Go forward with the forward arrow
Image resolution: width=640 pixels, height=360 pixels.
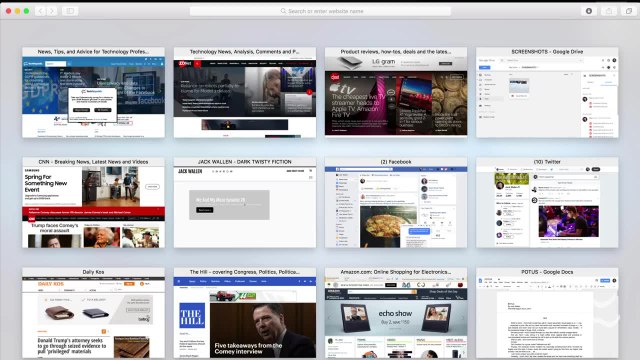pyautogui.click(x=52, y=11)
